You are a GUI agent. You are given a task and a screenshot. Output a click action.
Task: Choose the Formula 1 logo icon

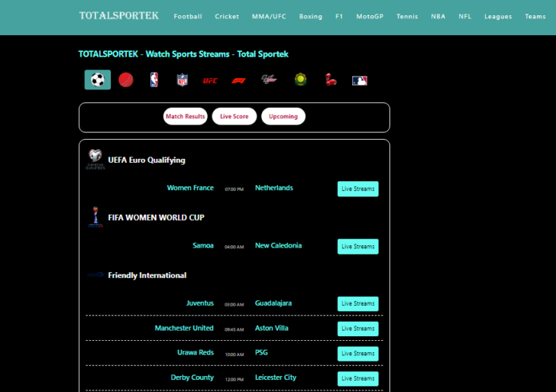click(x=238, y=80)
